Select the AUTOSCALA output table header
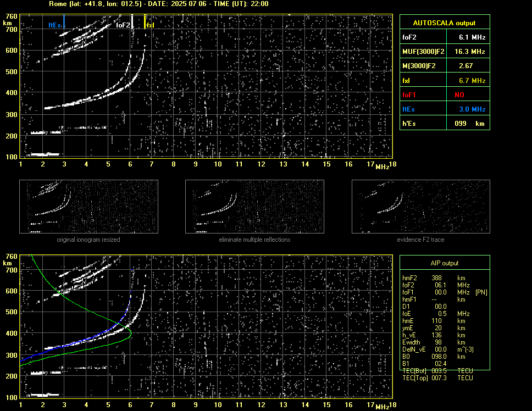Viewport: 532px width, 411px height. click(445, 23)
